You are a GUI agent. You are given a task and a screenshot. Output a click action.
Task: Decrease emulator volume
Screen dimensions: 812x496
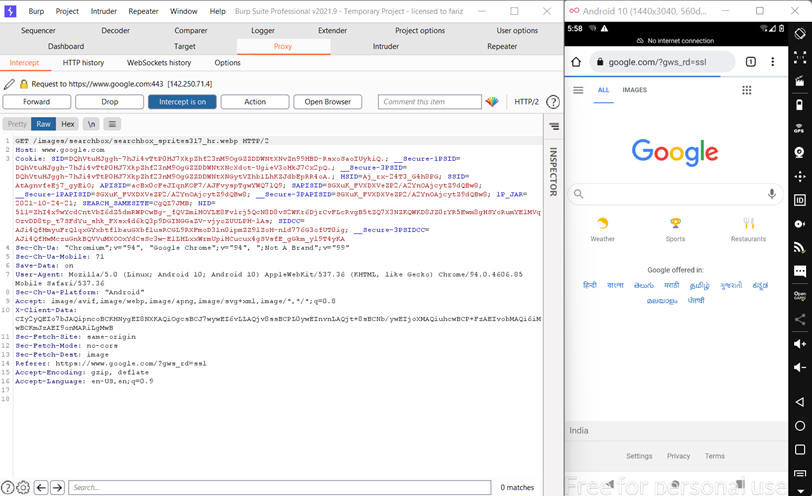(800, 367)
